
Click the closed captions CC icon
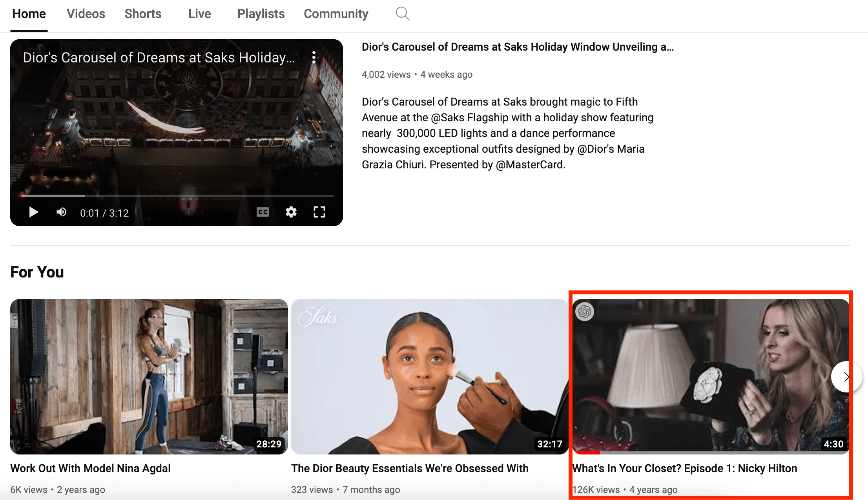click(263, 212)
